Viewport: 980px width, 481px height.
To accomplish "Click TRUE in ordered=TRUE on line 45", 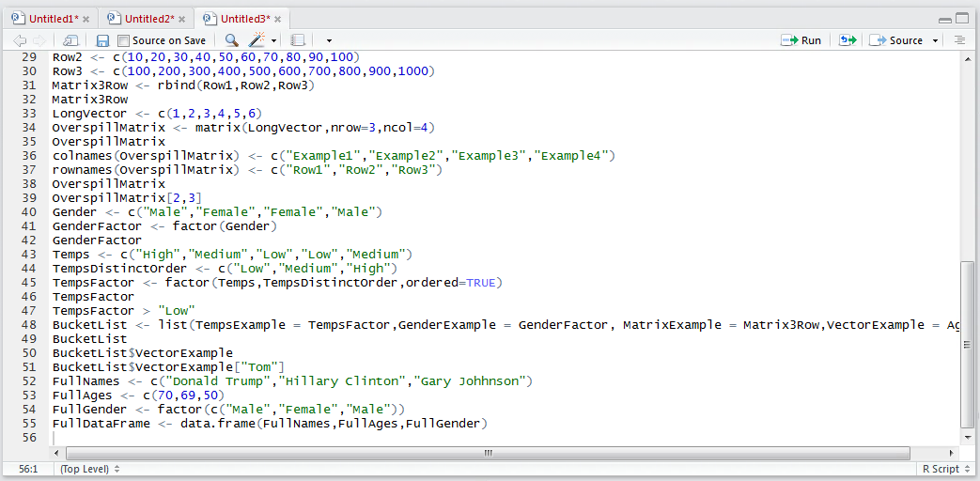I will [x=481, y=283].
